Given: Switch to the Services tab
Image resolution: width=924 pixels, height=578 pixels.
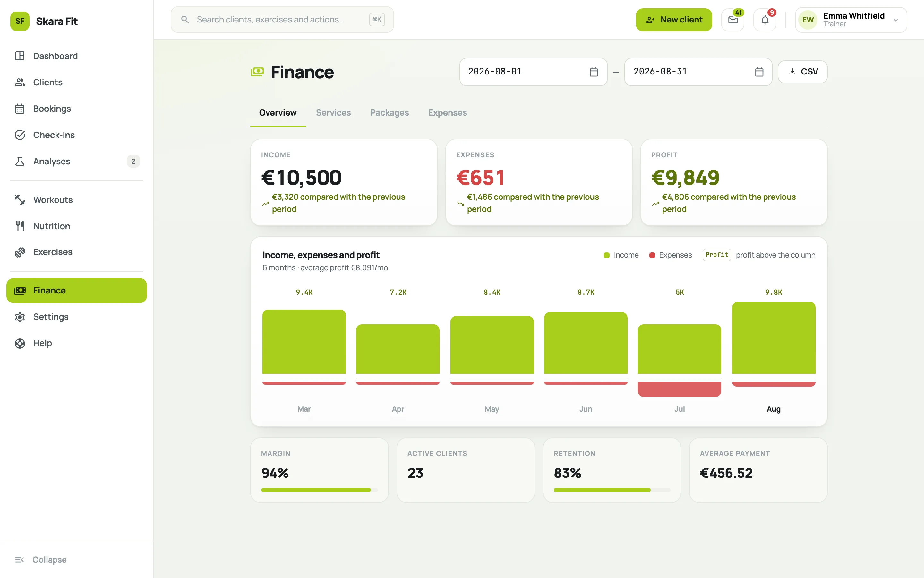Looking at the screenshot, I should pyautogui.click(x=333, y=113).
